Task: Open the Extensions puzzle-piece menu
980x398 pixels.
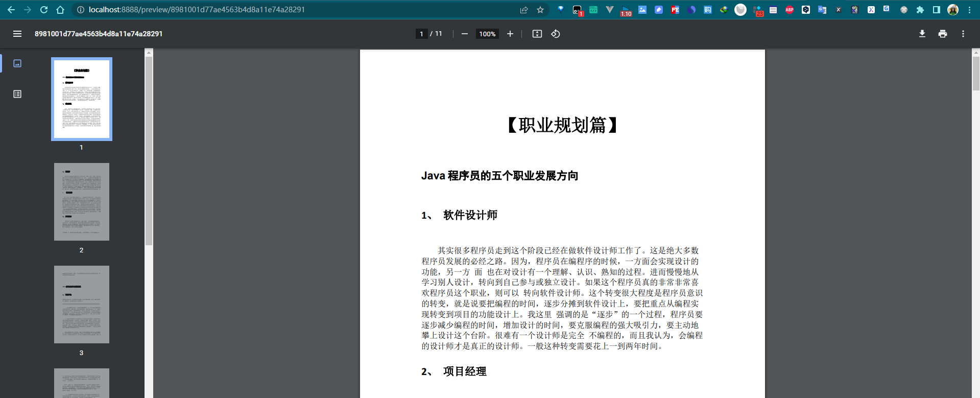Action: point(920,10)
